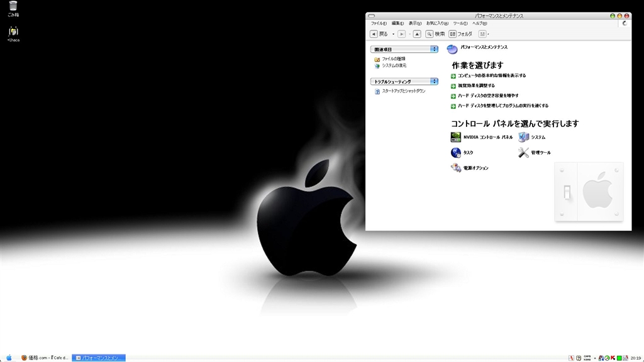Open the 検索 search pane
This screenshot has width=644, height=362.
(435, 34)
